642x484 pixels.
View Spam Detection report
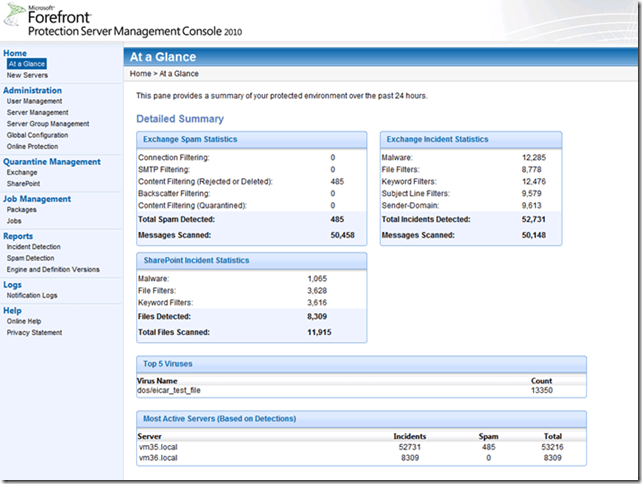point(31,258)
